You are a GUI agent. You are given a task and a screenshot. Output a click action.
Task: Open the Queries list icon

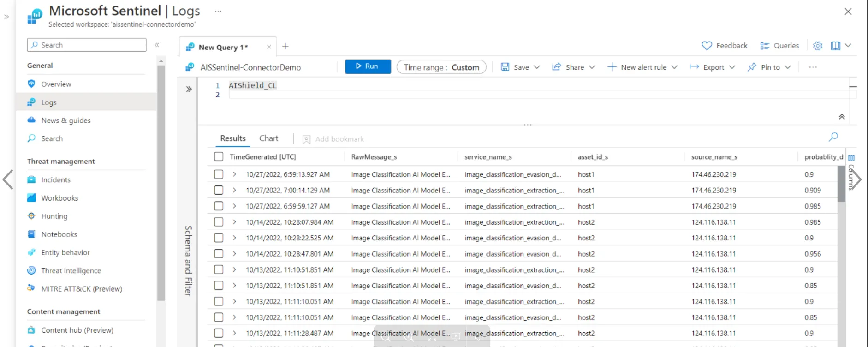765,46
